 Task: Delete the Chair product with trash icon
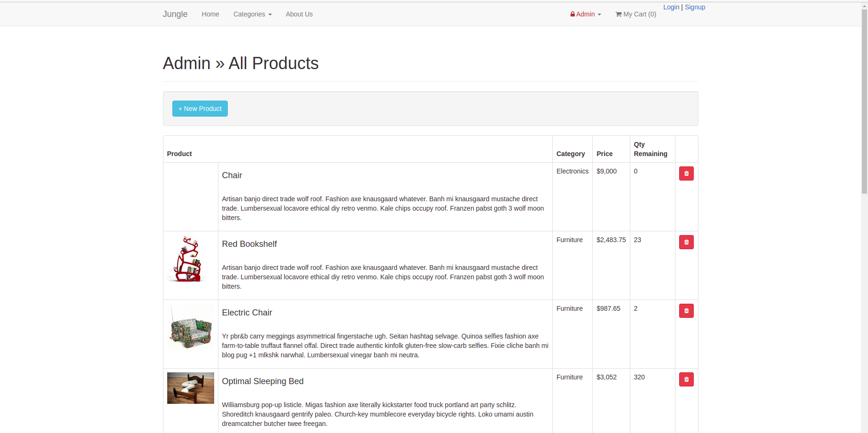686,173
